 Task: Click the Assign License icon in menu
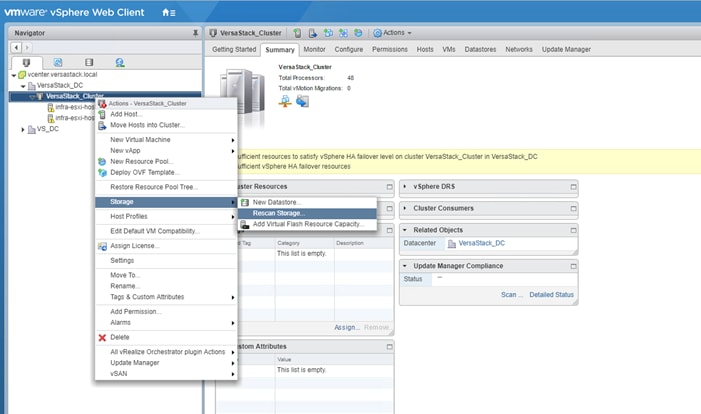tap(102, 246)
